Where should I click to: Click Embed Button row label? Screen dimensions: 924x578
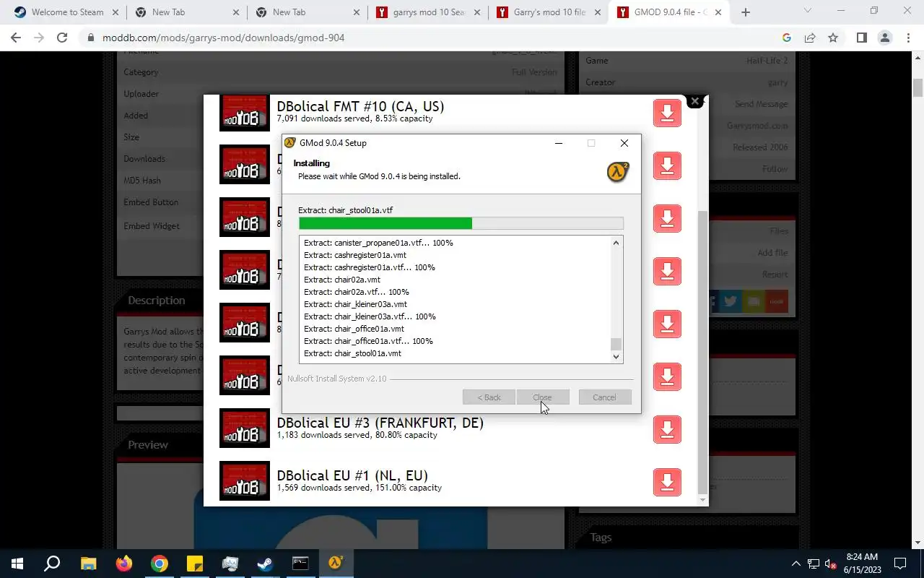coord(151,202)
